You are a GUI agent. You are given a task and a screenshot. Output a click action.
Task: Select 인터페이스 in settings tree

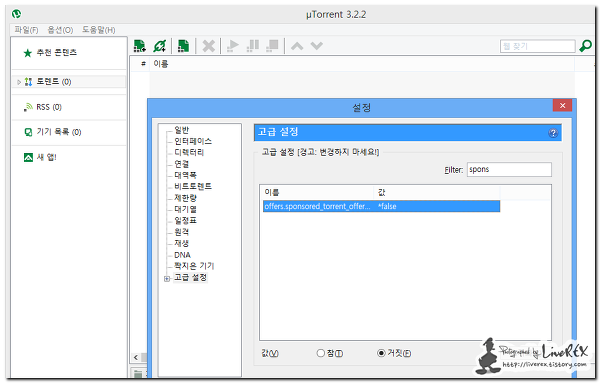coord(193,141)
